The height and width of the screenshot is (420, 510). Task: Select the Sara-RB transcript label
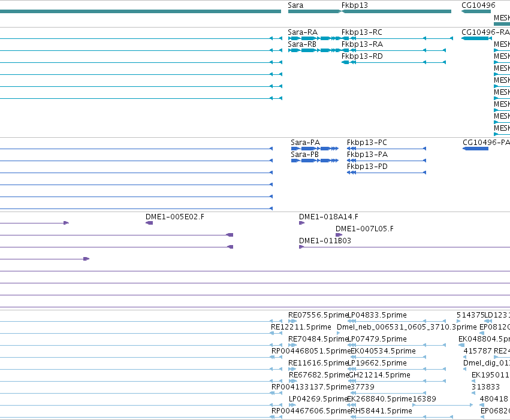(302, 44)
